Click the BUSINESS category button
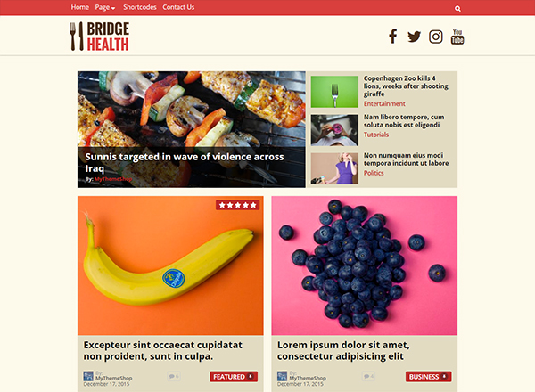The width and height of the screenshot is (535, 392). 429,377
